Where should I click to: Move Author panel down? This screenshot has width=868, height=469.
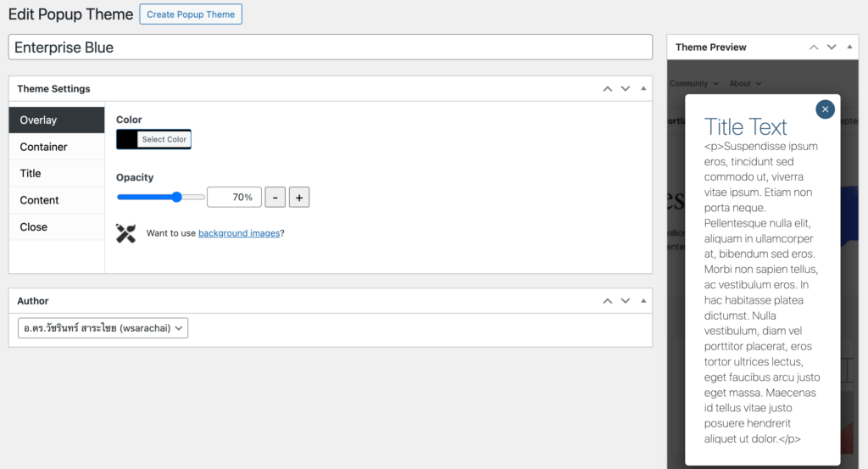point(626,301)
